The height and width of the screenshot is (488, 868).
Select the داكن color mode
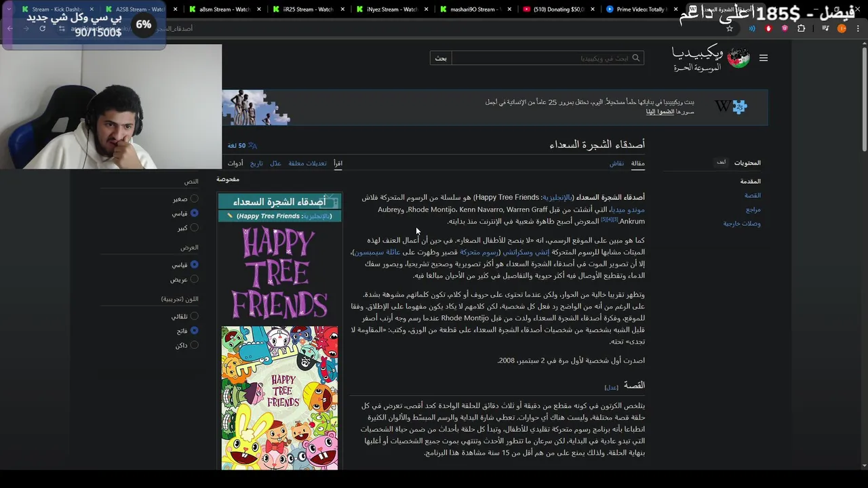(x=194, y=345)
